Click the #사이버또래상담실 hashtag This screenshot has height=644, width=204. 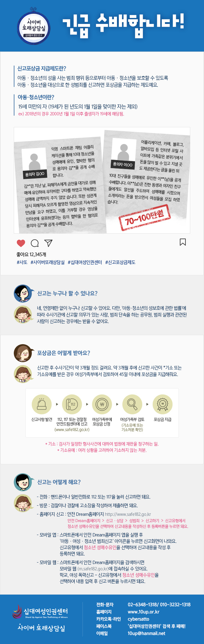click(x=47, y=262)
